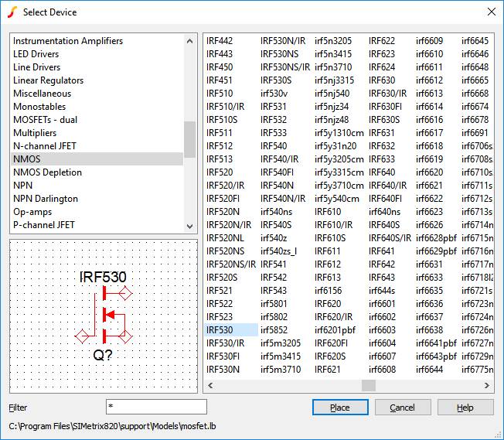This screenshot has height=440, width=504.
Task: Click the SIMetrix icon in title bar
Action: click(x=11, y=12)
